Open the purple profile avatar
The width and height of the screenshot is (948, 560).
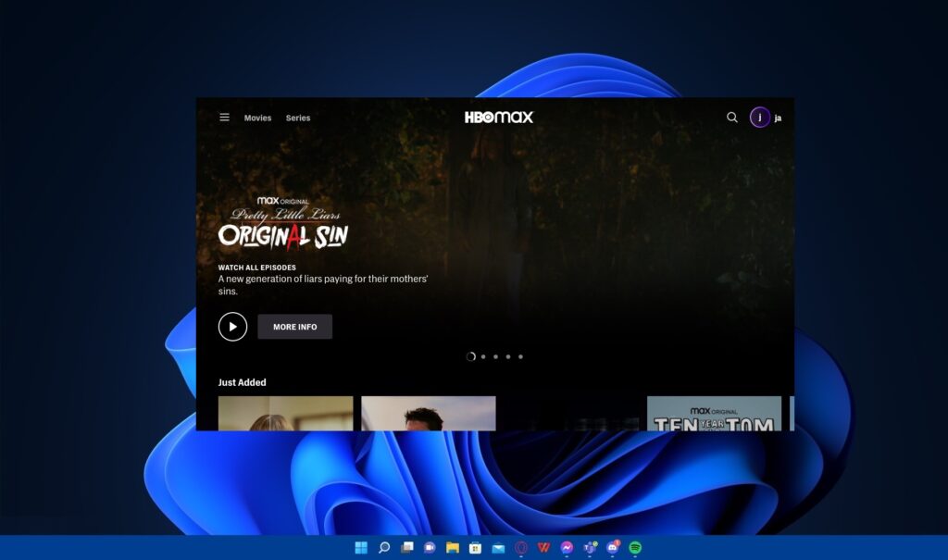[x=760, y=118]
